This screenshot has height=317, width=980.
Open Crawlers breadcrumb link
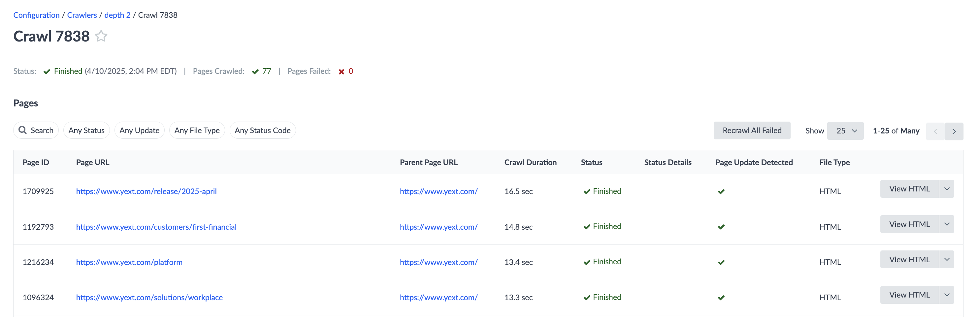tap(82, 15)
